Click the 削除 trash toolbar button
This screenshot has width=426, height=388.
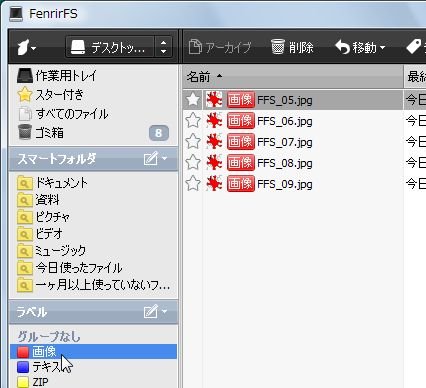click(292, 47)
